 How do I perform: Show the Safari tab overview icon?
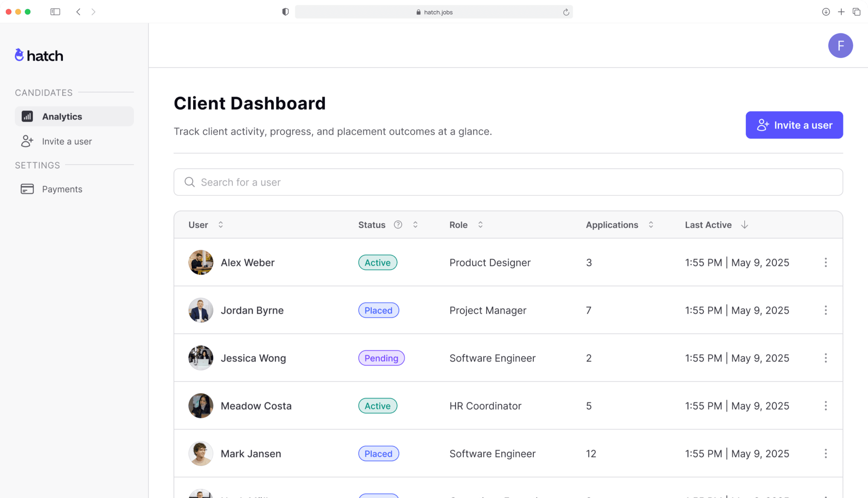coord(856,12)
